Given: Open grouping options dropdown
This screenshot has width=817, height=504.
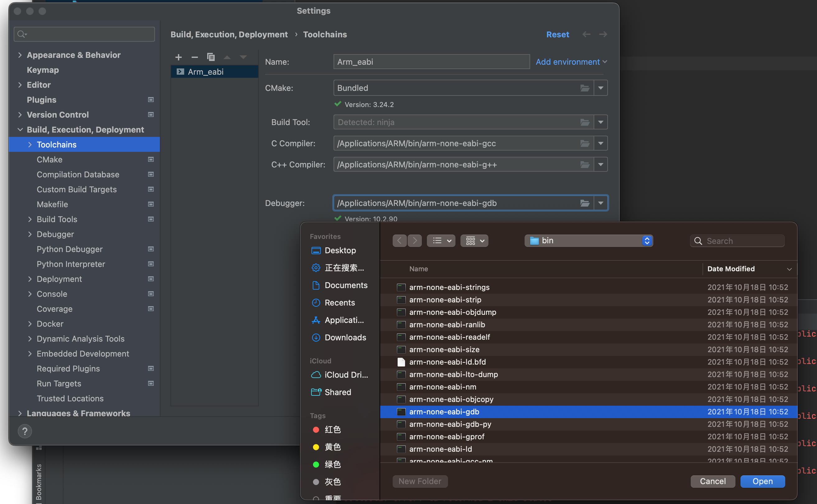Looking at the screenshot, I should click(474, 241).
